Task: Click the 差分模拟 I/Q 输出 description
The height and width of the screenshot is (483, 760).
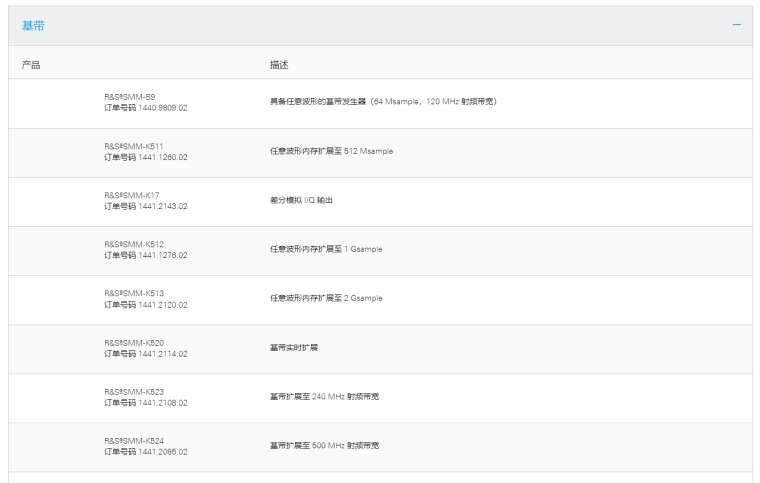Action: (301, 200)
